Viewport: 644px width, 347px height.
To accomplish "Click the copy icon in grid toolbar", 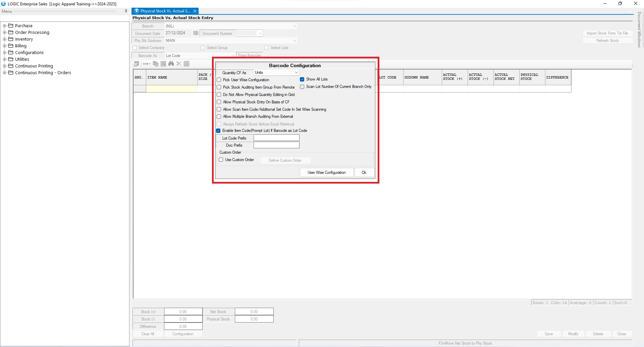I will [155, 64].
